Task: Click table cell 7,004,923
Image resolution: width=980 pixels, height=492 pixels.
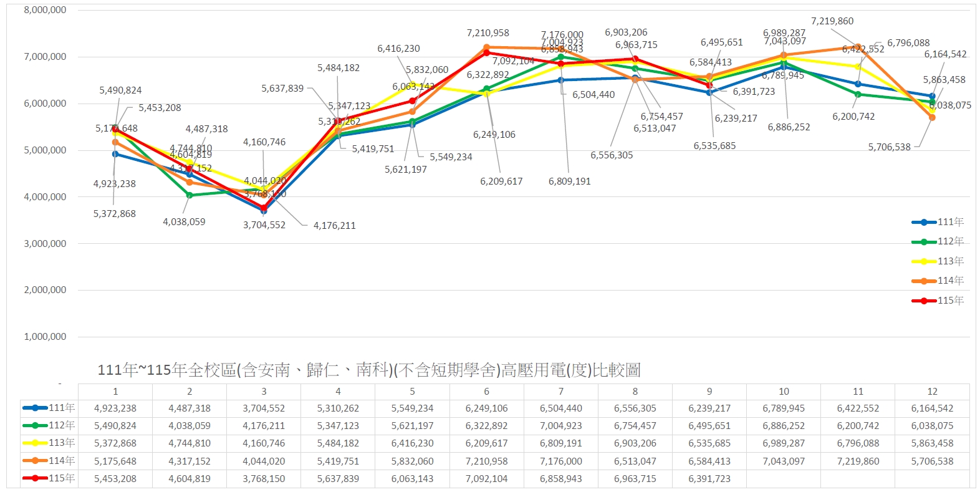Action: (x=560, y=426)
